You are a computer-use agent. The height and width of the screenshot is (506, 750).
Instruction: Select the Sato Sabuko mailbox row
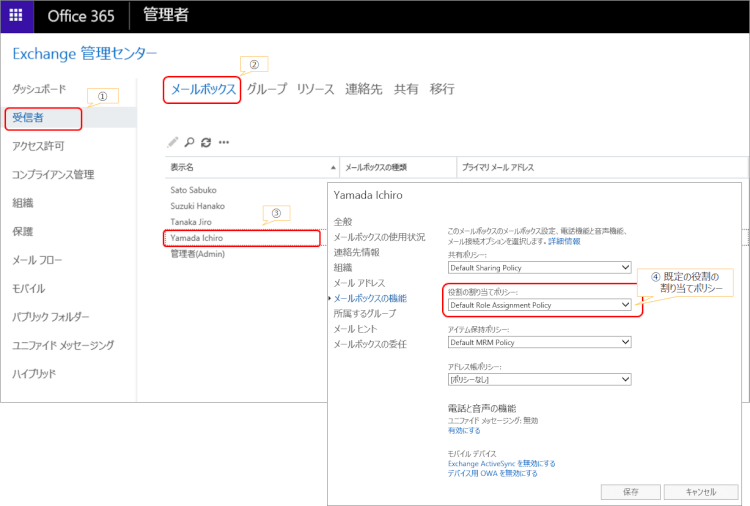[x=193, y=190]
